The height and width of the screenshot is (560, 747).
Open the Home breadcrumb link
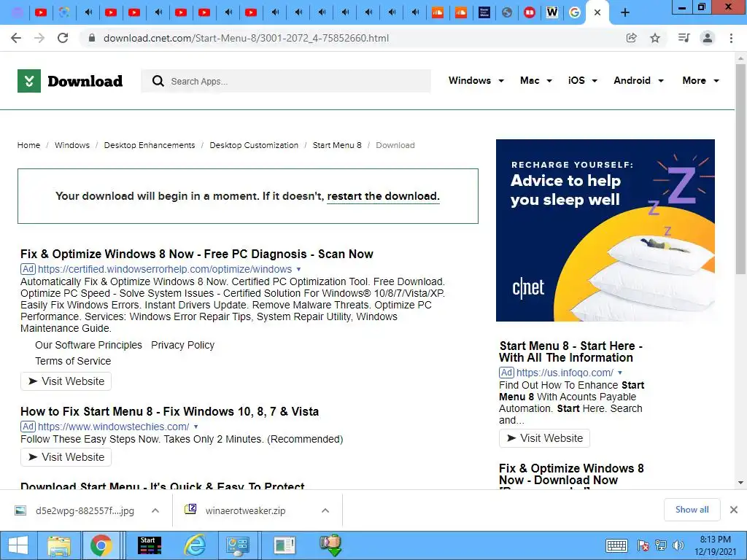tap(28, 145)
